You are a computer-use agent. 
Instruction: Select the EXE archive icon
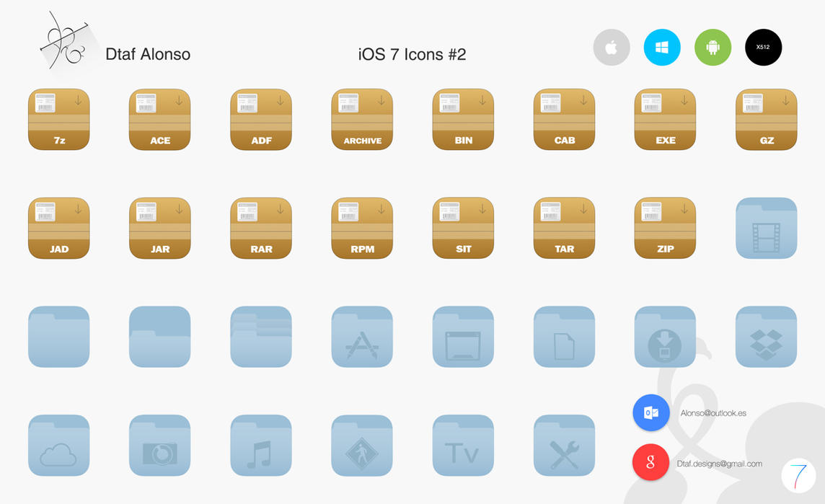tap(664, 120)
